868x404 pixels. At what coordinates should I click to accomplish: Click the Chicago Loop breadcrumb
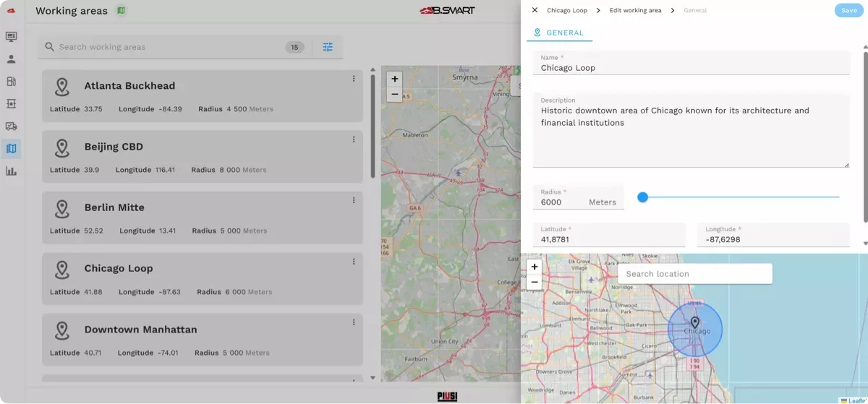(566, 11)
